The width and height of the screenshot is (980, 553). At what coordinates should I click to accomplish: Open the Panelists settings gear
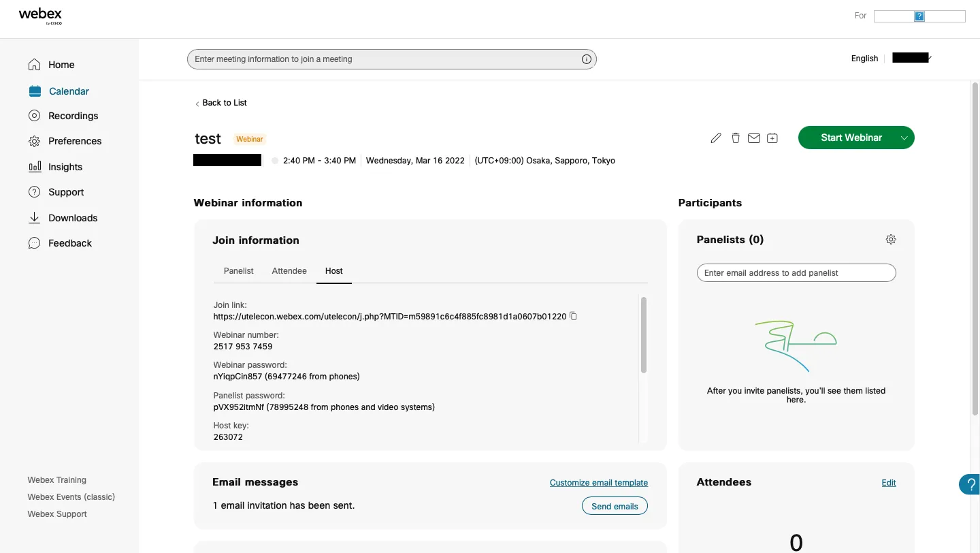[891, 240]
